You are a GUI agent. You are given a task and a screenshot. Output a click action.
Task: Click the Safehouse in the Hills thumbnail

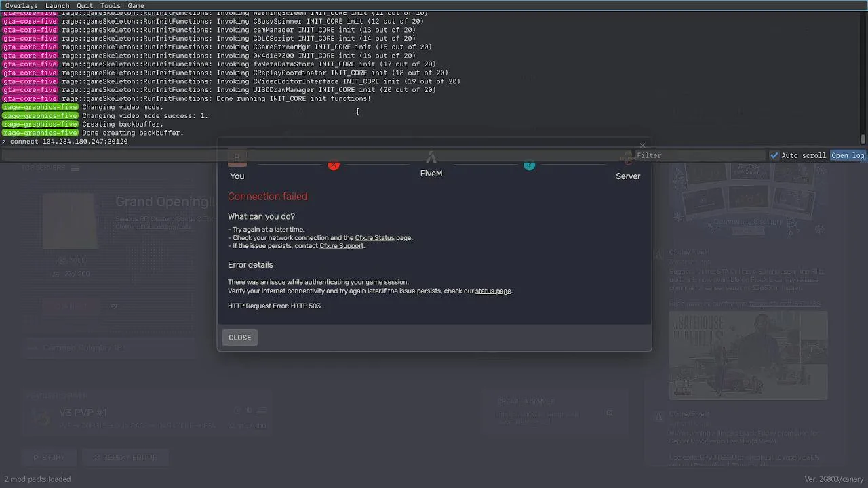(x=748, y=356)
